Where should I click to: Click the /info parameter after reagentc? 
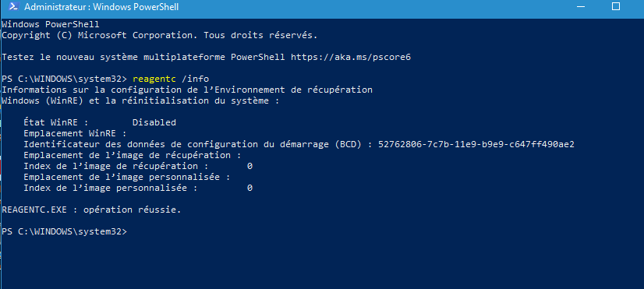(196, 79)
